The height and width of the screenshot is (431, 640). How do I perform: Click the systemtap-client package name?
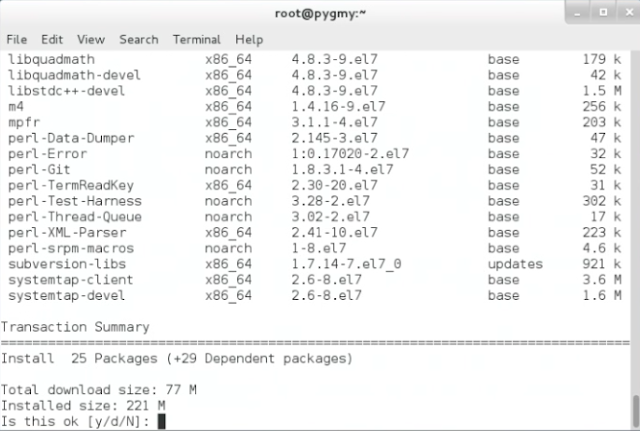[71, 280]
